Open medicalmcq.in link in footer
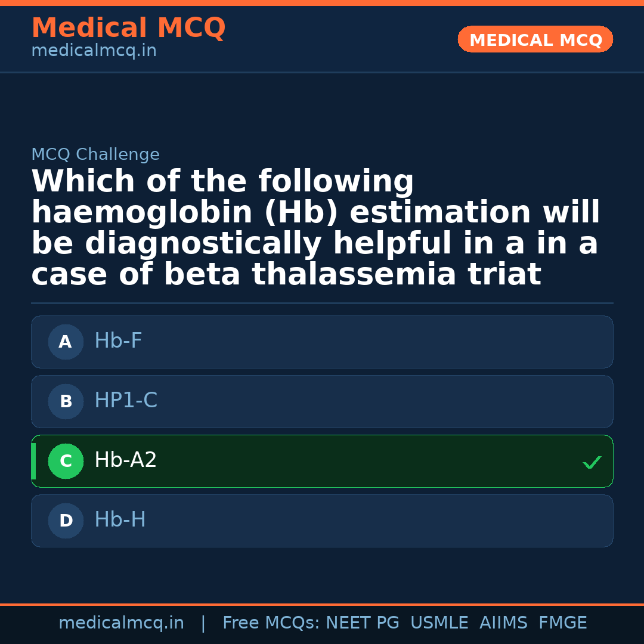The width and height of the screenshot is (644, 644). (x=121, y=623)
